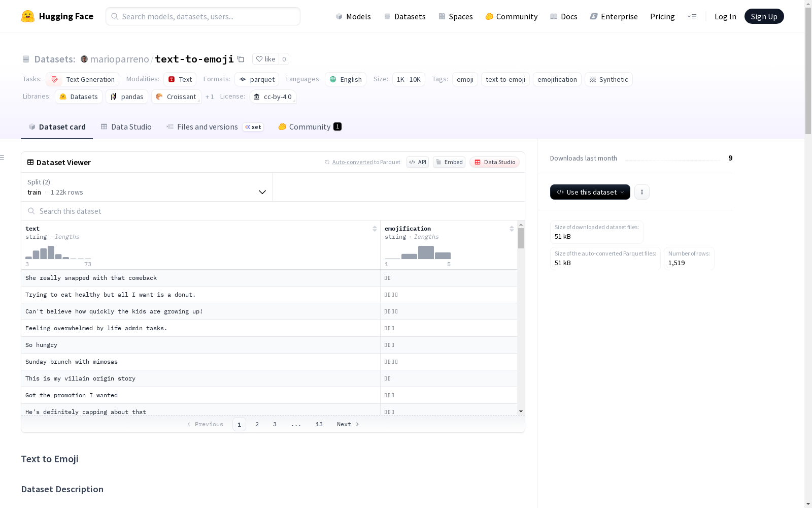This screenshot has height=508, width=812.
Task: Open Datasets in the top navigation
Action: [404, 16]
